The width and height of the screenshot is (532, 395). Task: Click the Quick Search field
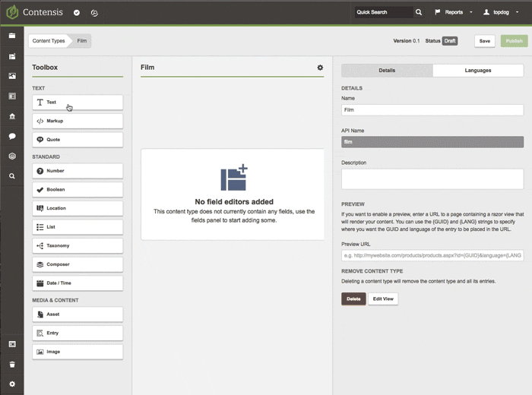384,12
